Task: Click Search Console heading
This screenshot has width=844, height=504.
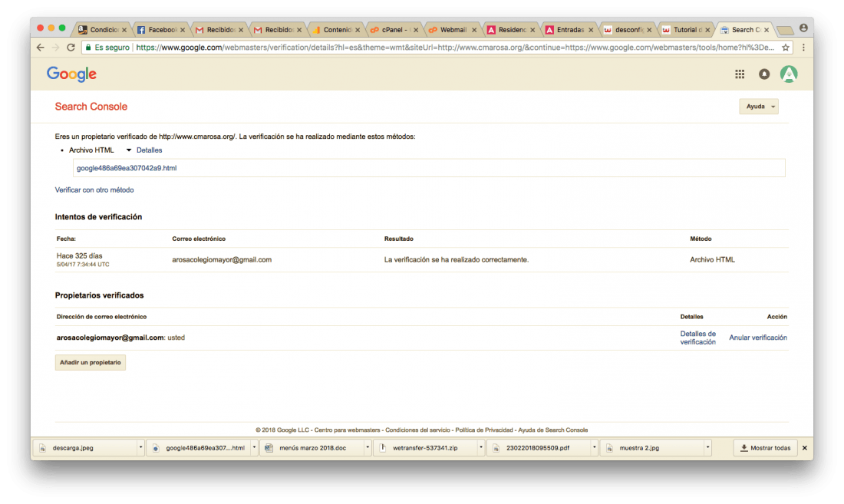Action: 91,107
